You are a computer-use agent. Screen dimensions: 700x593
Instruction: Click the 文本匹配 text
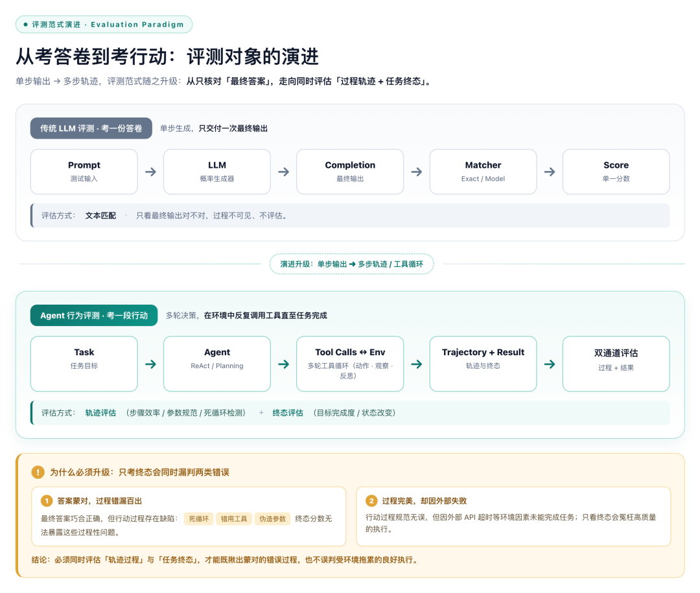tap(100, 216)
